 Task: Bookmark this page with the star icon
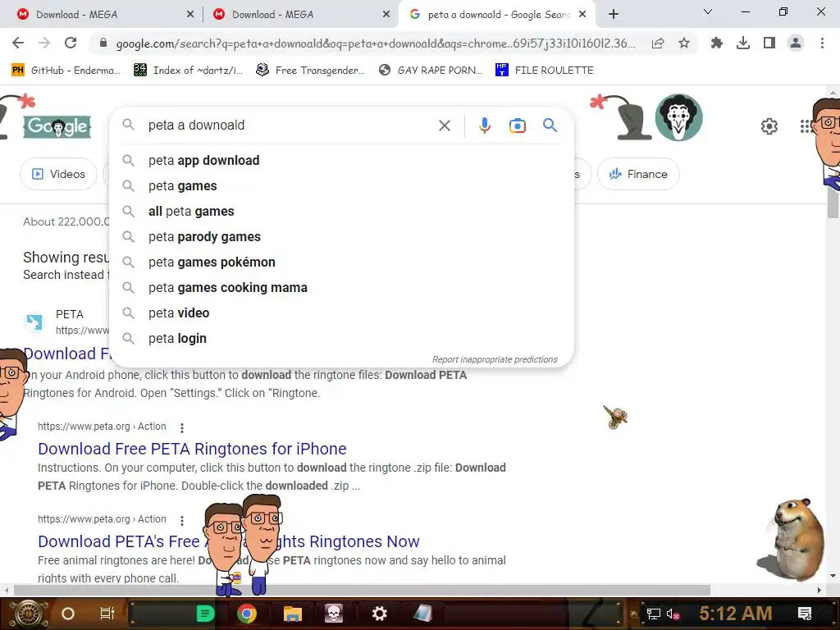pyautogui.click(x=684, y=43)
